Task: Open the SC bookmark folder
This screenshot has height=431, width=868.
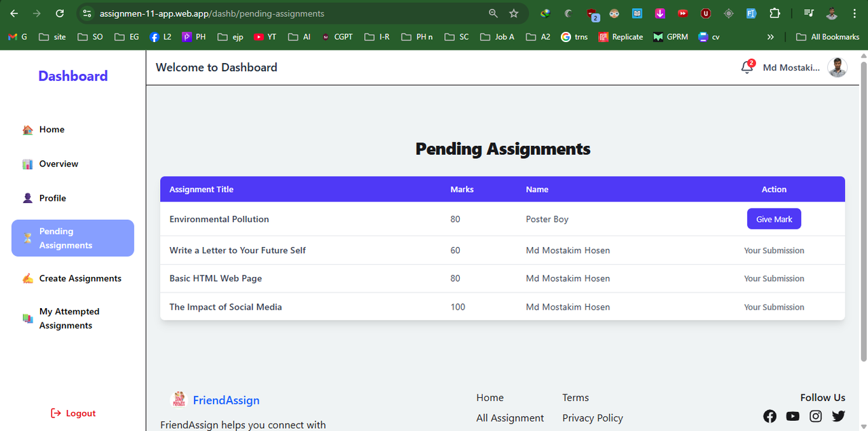Action: click(x=456, y=37)
